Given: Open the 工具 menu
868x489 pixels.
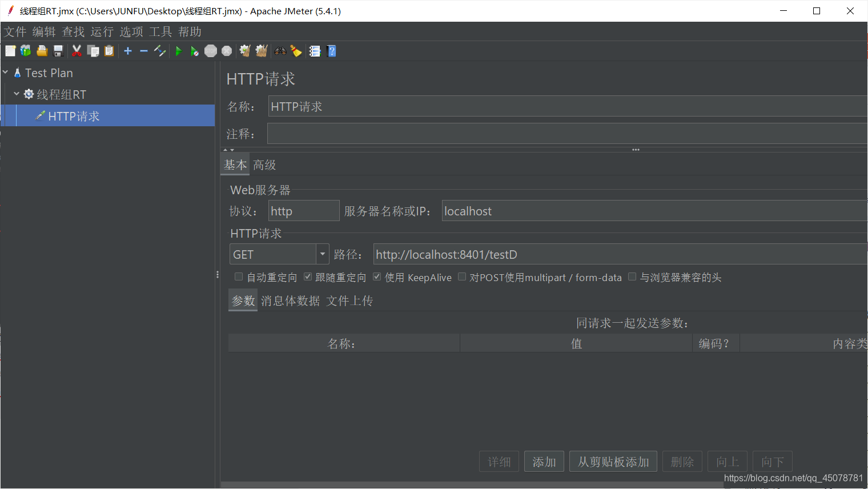Looking at the screenshot, I should [x=160, y=31].
